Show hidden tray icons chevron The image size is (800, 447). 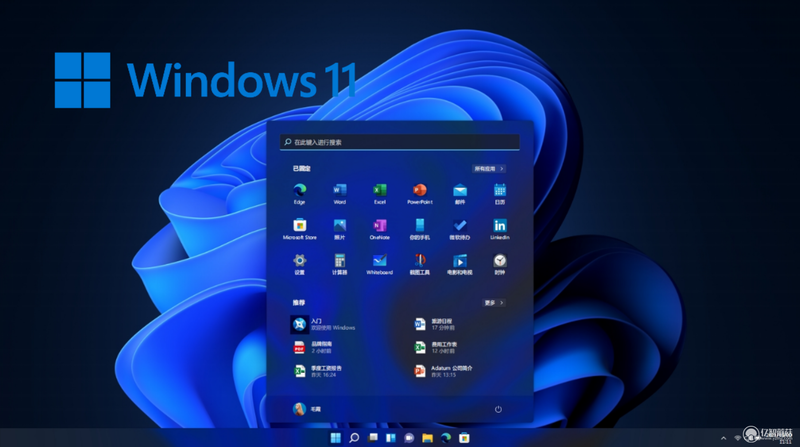coord(723,438)
